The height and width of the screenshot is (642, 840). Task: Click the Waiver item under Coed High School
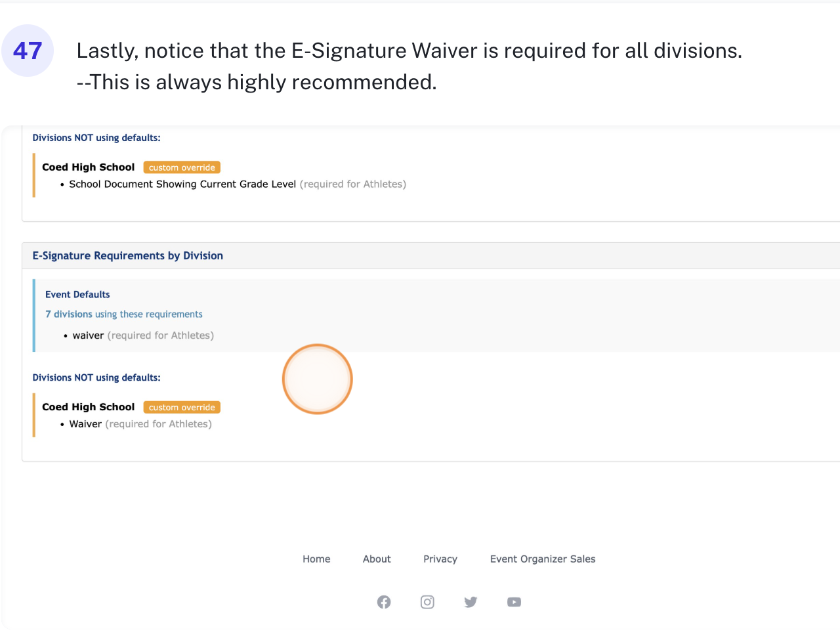click(x=86, y=424)
